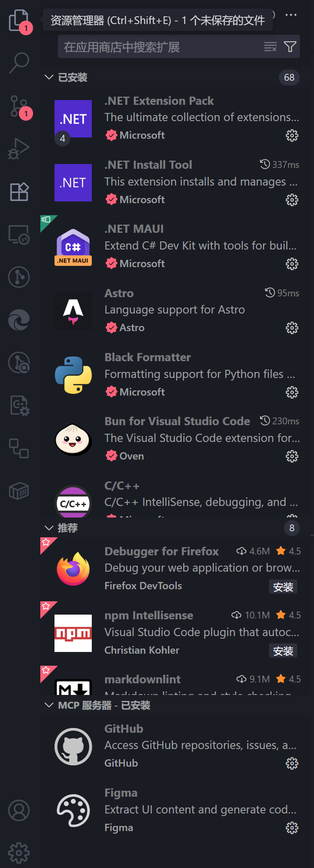Image resolution: width=314 pixels, height=868 pixels.
Task: Open the Manage settings gear
Action: (18, 852)
